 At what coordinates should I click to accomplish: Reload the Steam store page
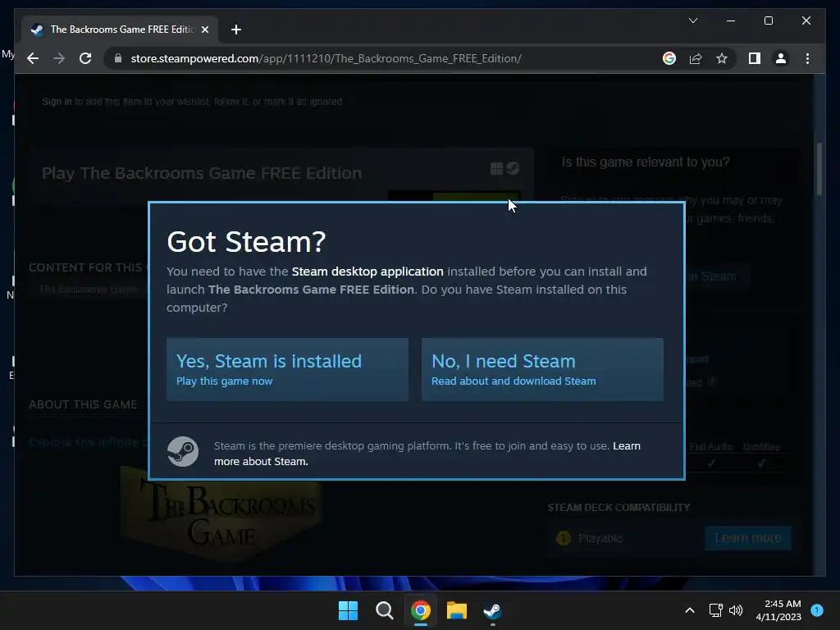tap(85, 58)
